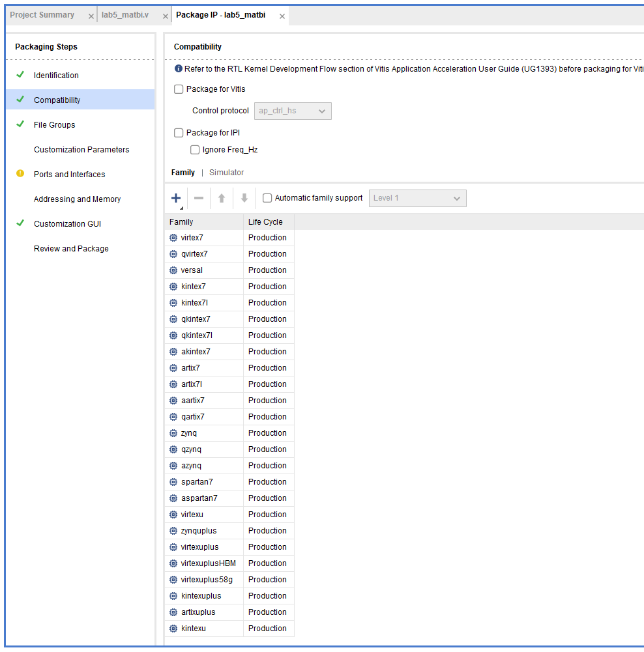Click the green checkmark beside Identification

pyautogui.click(x=20, y=75)
